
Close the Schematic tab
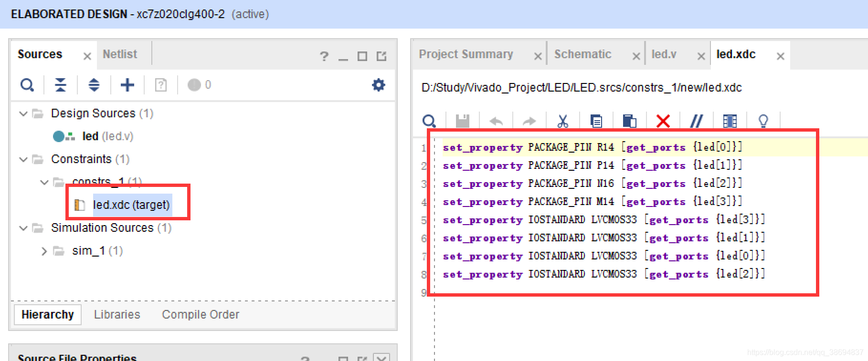[x=636, y=56]
